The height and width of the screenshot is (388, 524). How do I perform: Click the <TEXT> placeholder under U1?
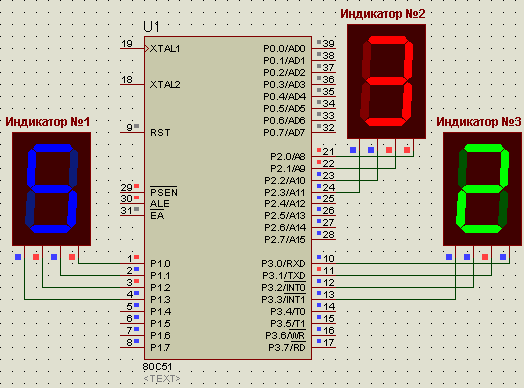(x=162, y=379)
